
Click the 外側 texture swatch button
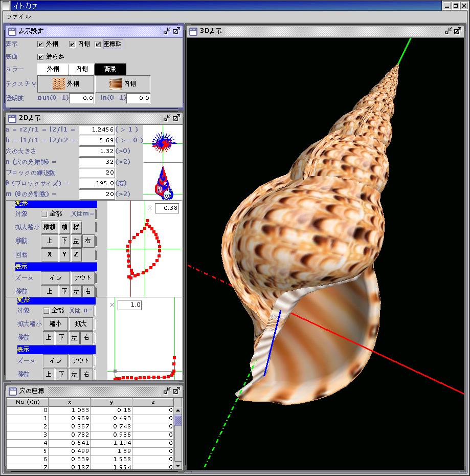[x=65, y=83]
